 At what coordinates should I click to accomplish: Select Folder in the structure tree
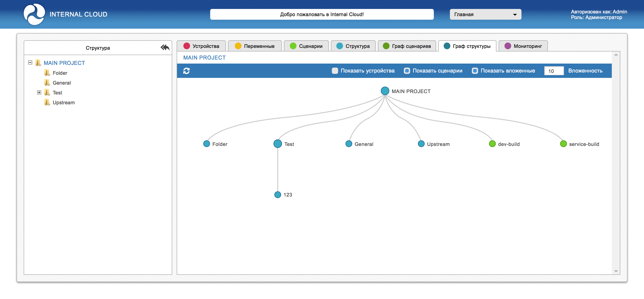click(60, 73)
